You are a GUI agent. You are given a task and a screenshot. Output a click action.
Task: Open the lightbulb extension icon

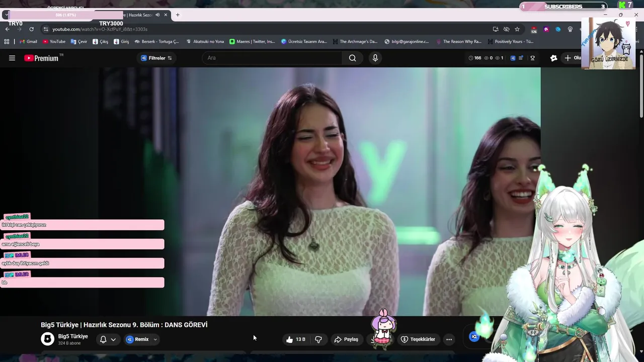pos(570,29)
